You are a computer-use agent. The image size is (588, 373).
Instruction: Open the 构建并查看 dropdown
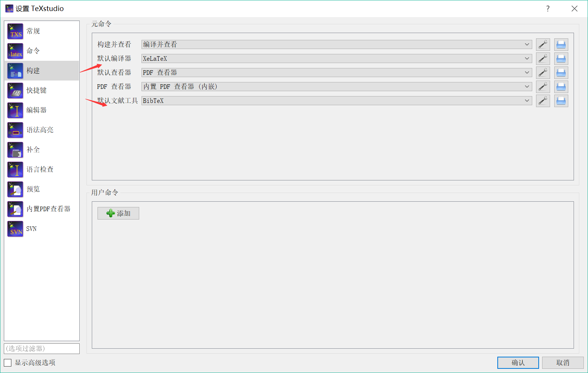(x=336, y=44)
